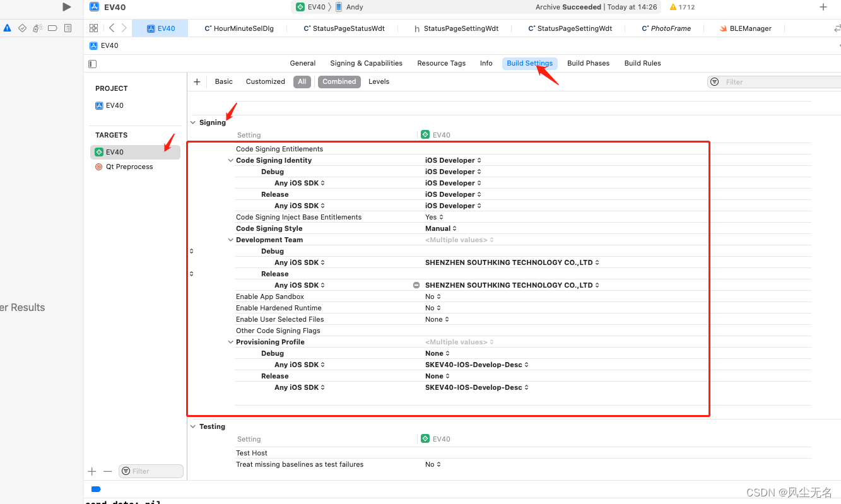The width and height of the screenshot is (841, 504).
Task: Select the EV40 target
Action: pos(135,152)
